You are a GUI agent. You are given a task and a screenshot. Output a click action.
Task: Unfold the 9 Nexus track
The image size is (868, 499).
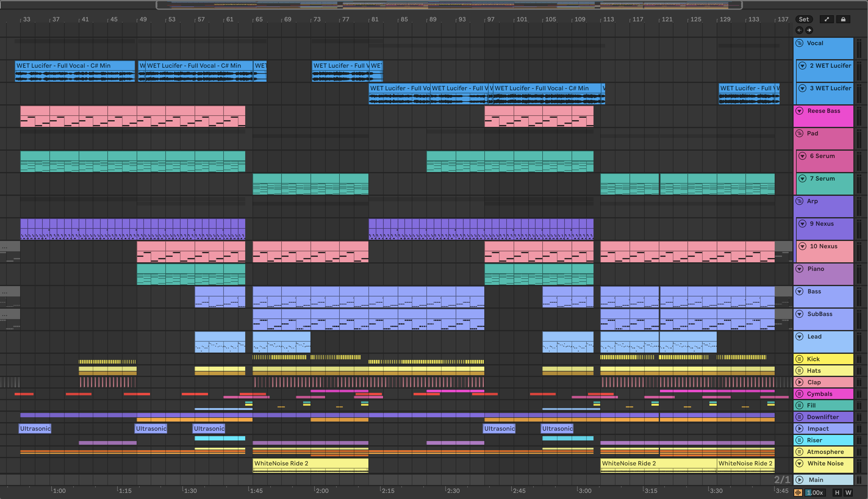pyautogui.click(x=802, y=224)
